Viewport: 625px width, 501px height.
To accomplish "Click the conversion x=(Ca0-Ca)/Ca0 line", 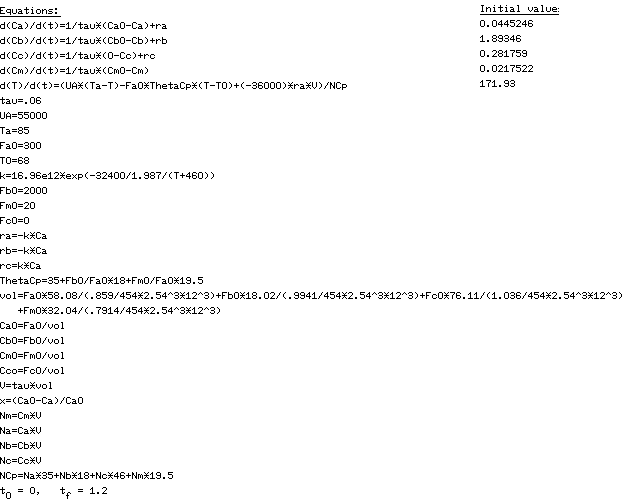I will pyautogui.click(x=41, y=401).
